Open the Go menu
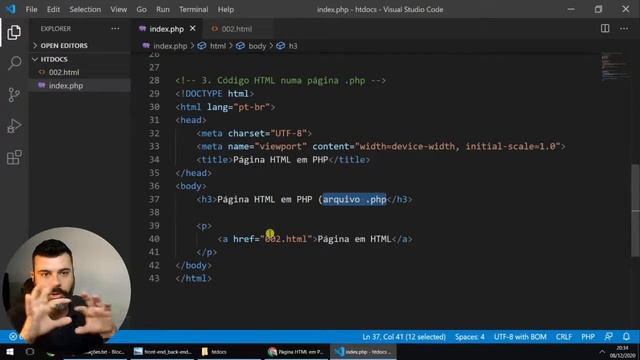Viewport: 640px width, 360px height. (141, 9)
